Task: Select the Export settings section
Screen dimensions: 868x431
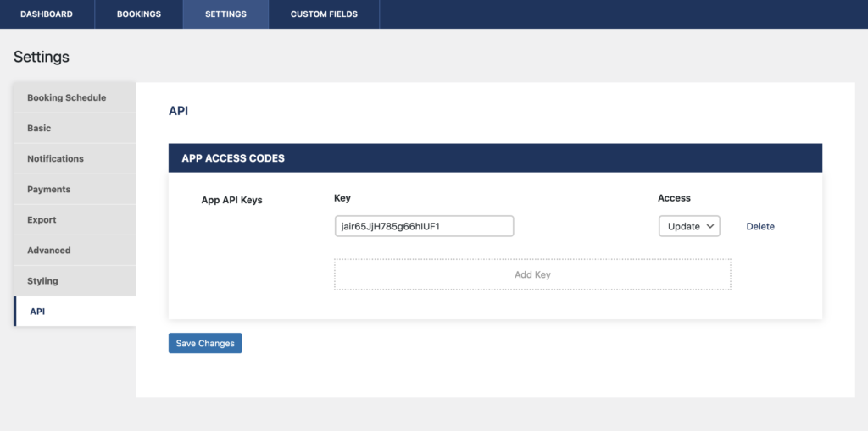Action: (75, 219)
